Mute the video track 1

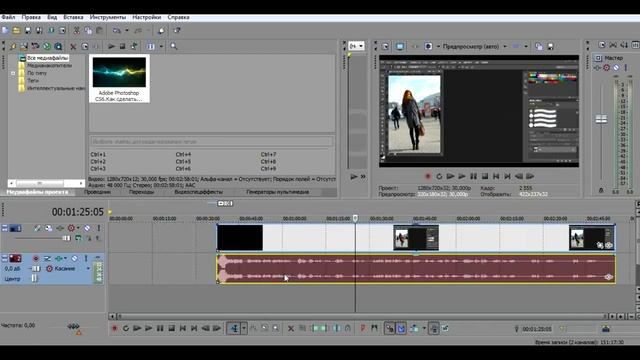tap(87, 228)
